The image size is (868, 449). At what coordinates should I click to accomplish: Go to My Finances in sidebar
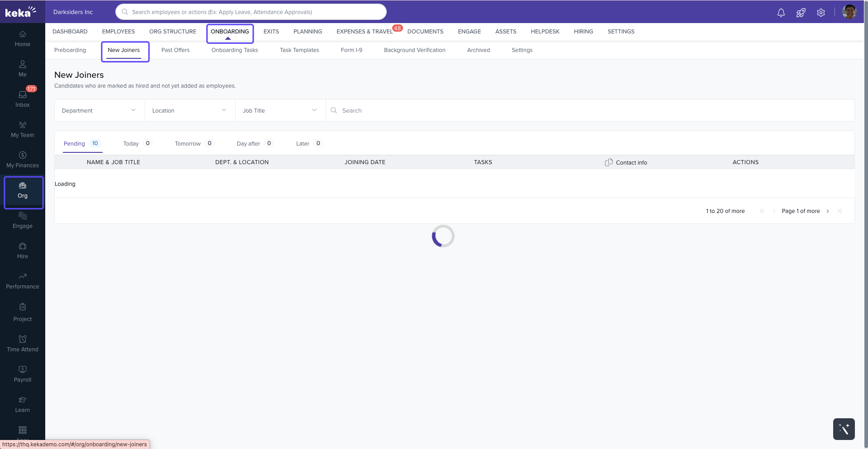[x=23, y=160]
